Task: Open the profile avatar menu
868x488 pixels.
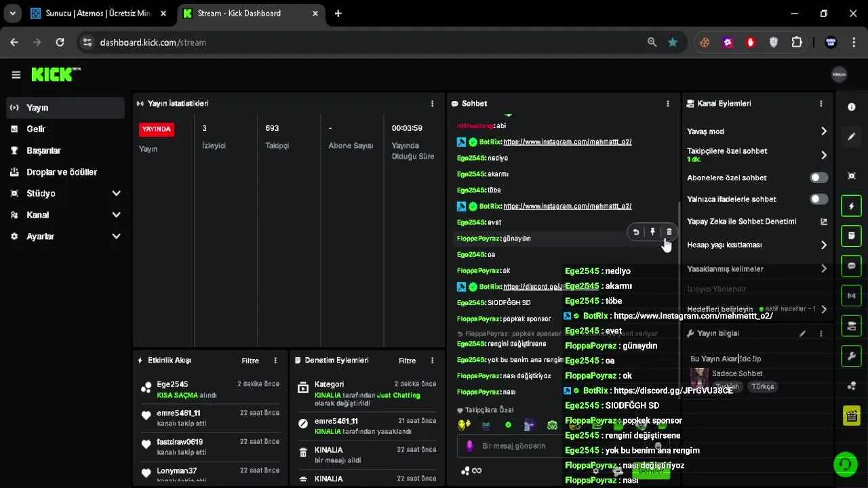Action: click(x=839, y=75)
